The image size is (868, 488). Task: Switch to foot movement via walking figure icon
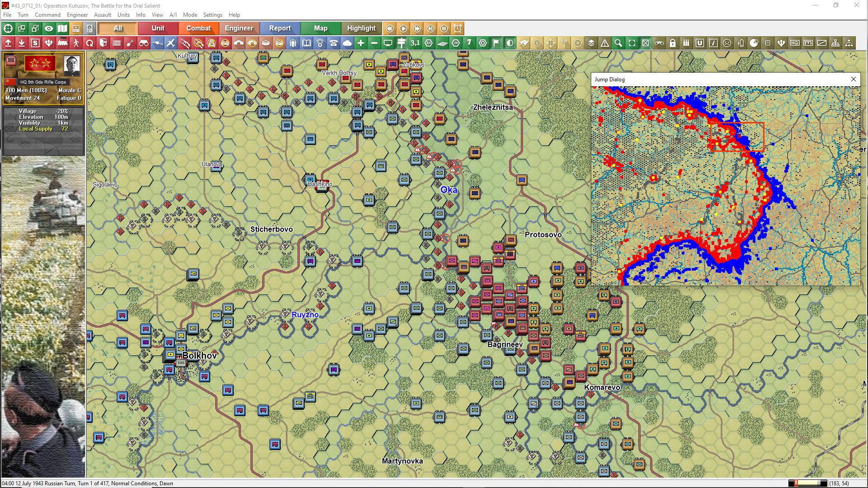coord(77,43)
